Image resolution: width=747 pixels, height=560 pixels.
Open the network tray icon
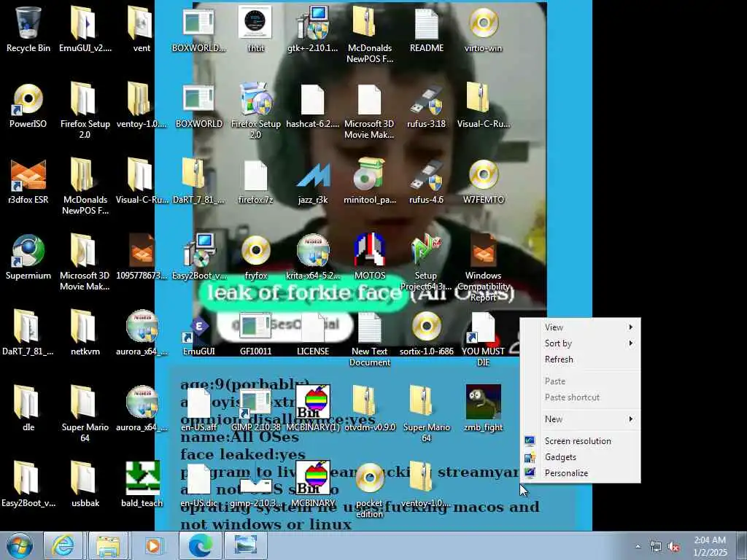(656, 547)
